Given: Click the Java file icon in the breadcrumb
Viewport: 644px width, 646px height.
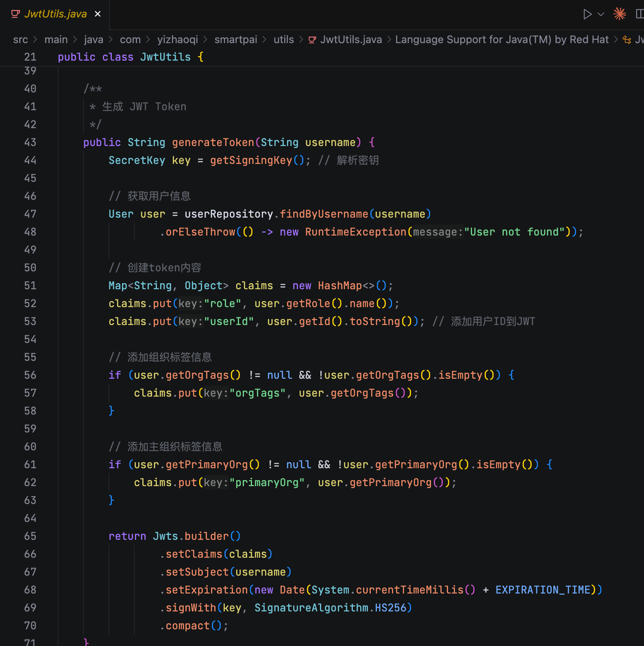Looking at the screenshot, I should point(312,40).
